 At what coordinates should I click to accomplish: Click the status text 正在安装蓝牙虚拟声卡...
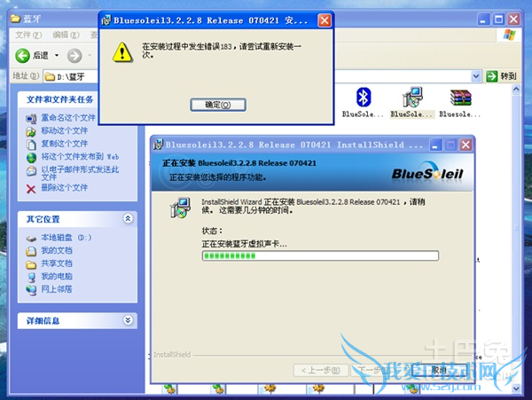coord(245,244)
